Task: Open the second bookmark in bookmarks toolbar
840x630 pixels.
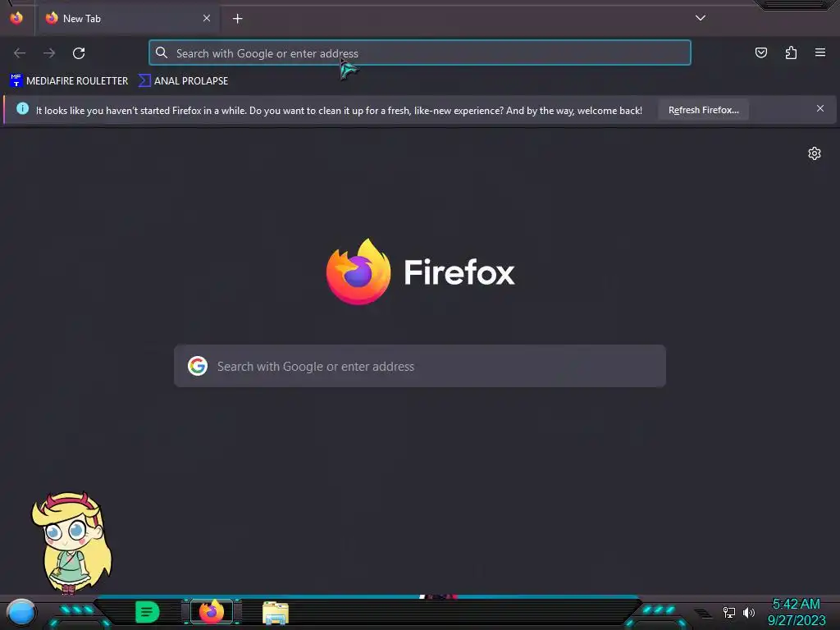Action: [183, 81]
